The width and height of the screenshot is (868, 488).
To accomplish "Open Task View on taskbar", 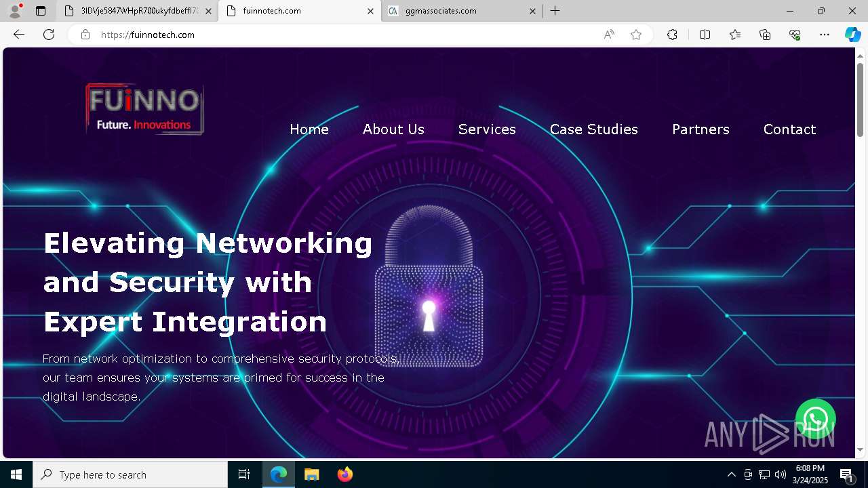I will pyautogui.click(x=244, y=474).
